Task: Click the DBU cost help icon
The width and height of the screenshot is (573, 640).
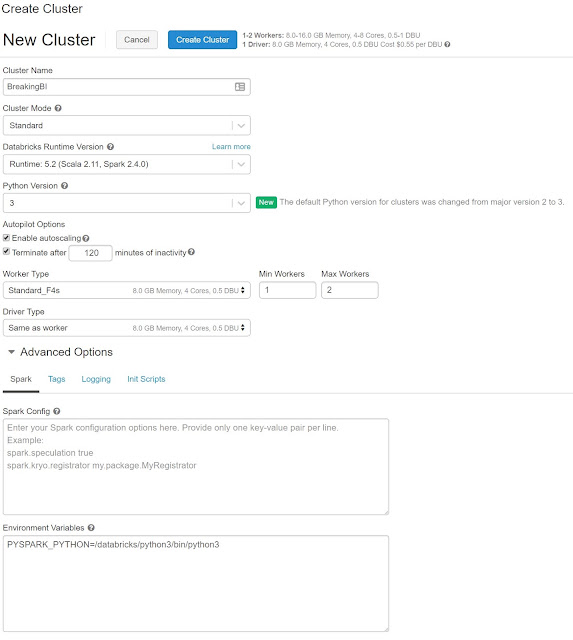Action: pos(447,44)
